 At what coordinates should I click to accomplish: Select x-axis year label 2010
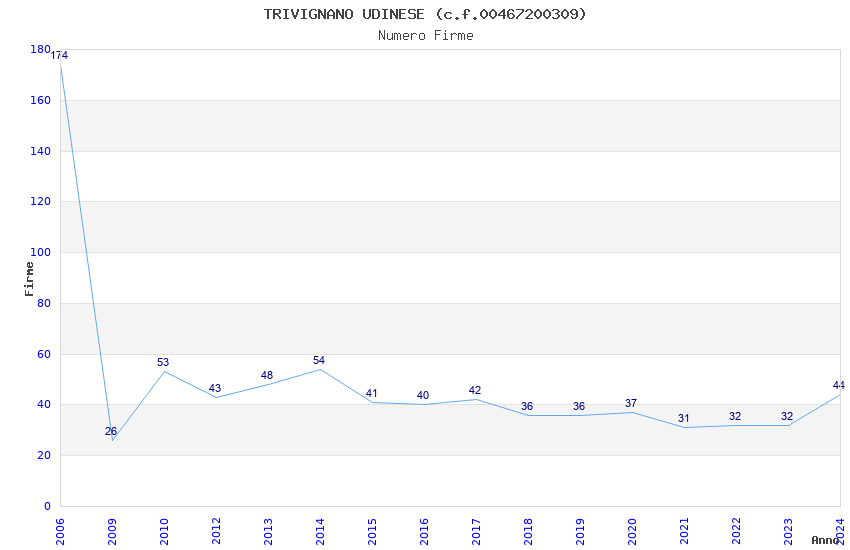pyautogui.click(x=164, y=532)
